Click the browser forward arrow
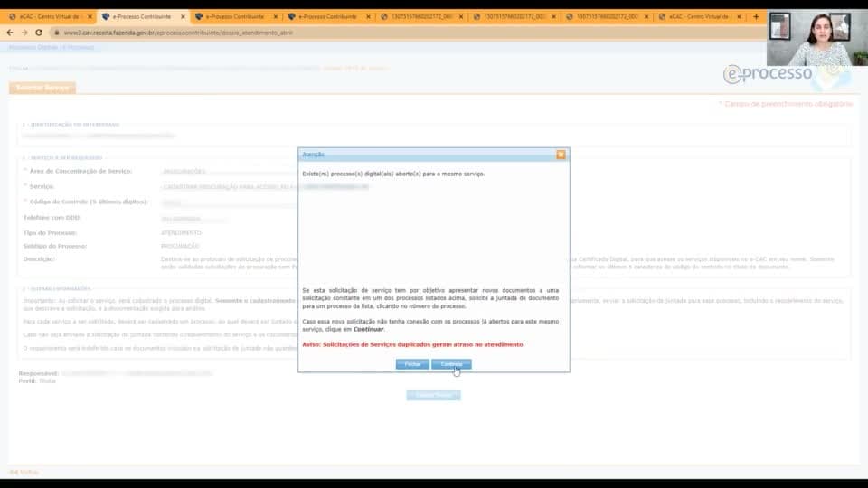The height and width of the screenshot is (488, 868). [x=24, y=33]
